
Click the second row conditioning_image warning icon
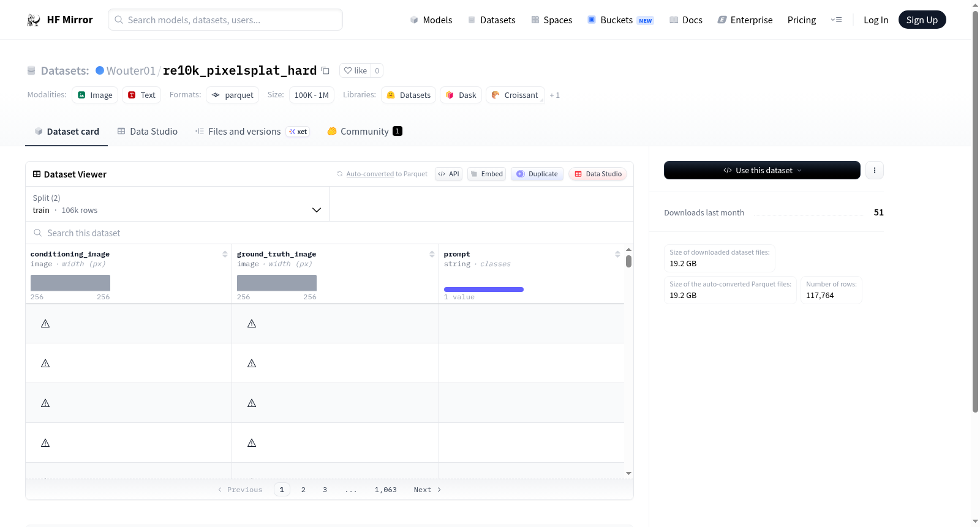tap(45, 363)
